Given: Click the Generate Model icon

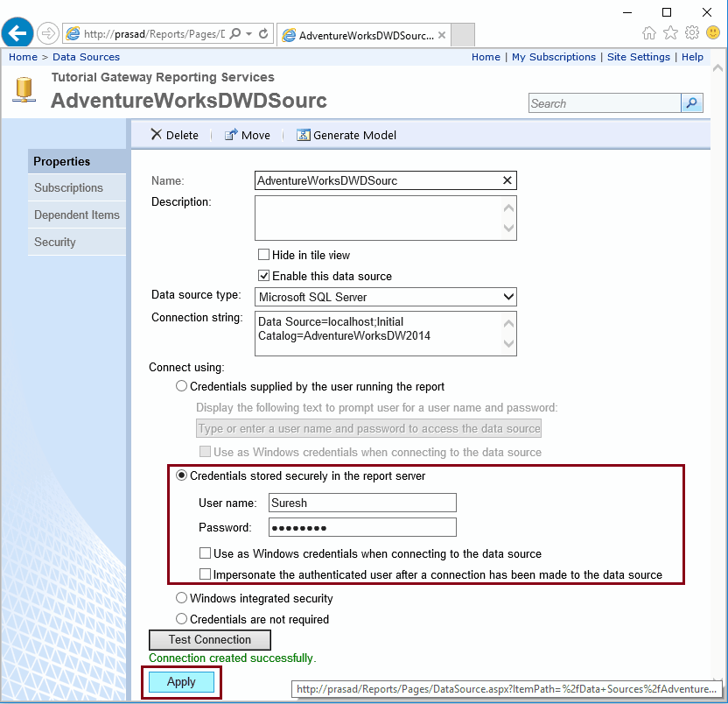Looking at the screenshot, I should pos(303,135).
